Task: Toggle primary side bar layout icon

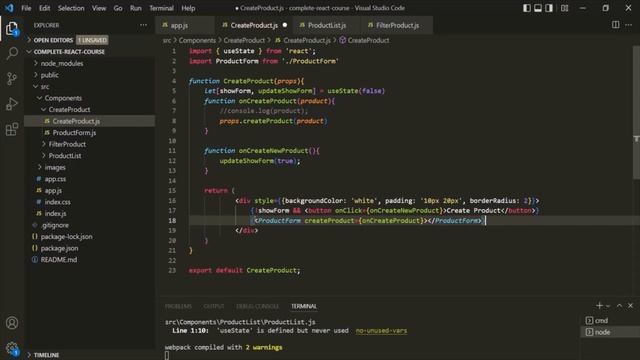Action: [x=527, y=8]
